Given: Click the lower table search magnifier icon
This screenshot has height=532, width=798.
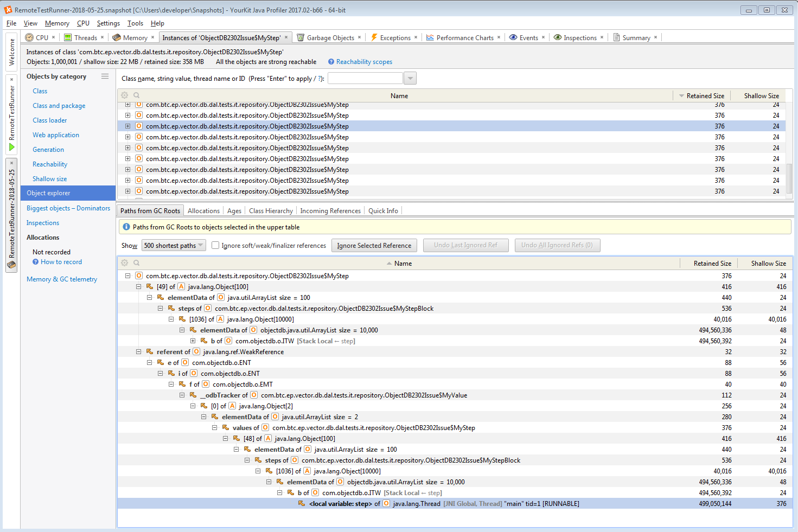Looking at the screenshot, I should coord(137,263).
